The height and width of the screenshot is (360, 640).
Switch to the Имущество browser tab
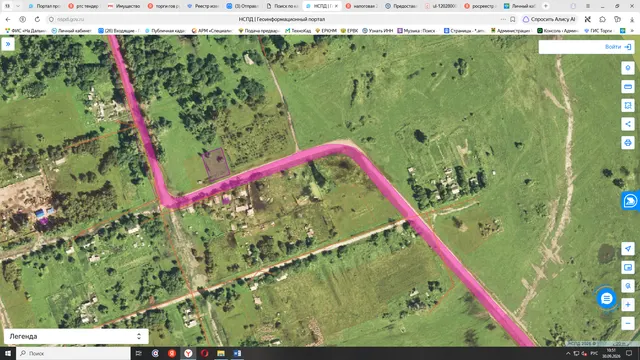tap(124, 6)
